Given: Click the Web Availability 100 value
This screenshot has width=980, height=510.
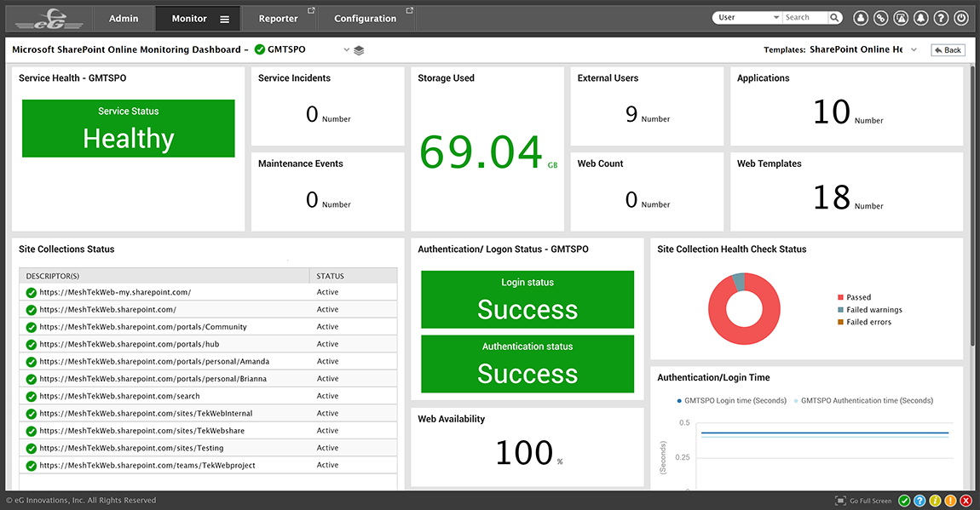Looking at the screenshot, I should [524, 453].
